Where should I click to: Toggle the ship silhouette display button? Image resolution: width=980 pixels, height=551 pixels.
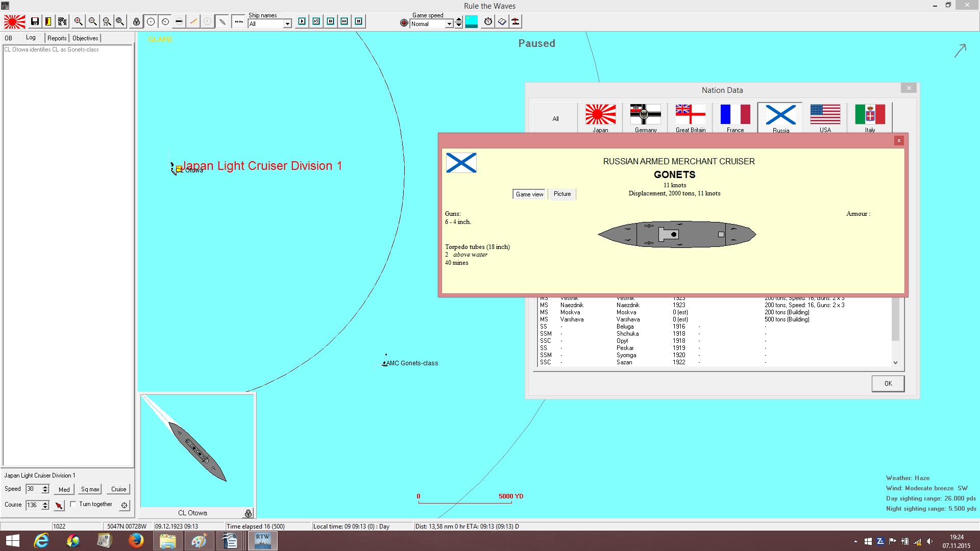pos(222,21)
